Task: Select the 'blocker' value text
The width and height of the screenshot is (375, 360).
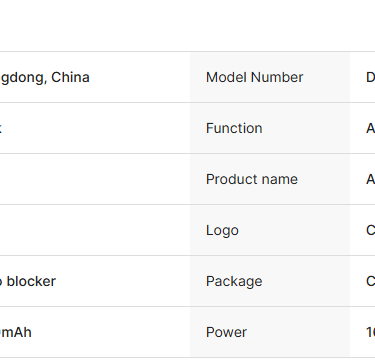Action: click(x=31, y=281)
